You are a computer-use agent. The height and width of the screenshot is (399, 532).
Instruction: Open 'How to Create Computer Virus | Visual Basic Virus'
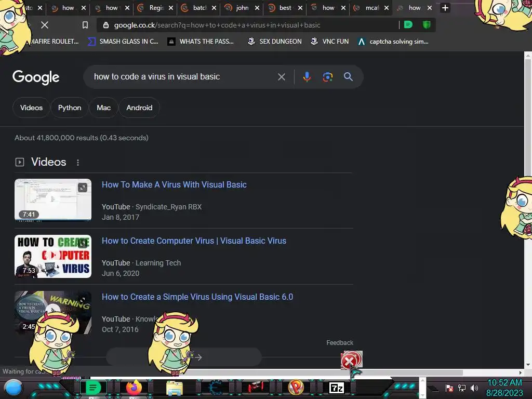(x=194, y=241)
